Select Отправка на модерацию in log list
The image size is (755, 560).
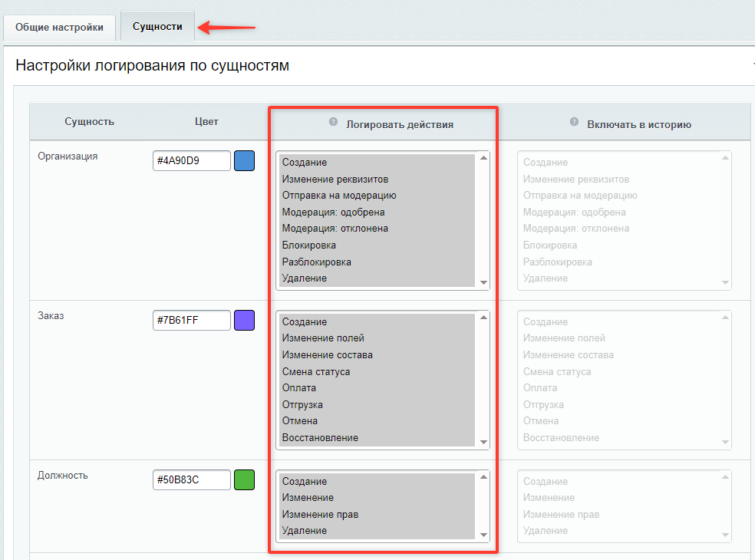[x=377, y=196]
